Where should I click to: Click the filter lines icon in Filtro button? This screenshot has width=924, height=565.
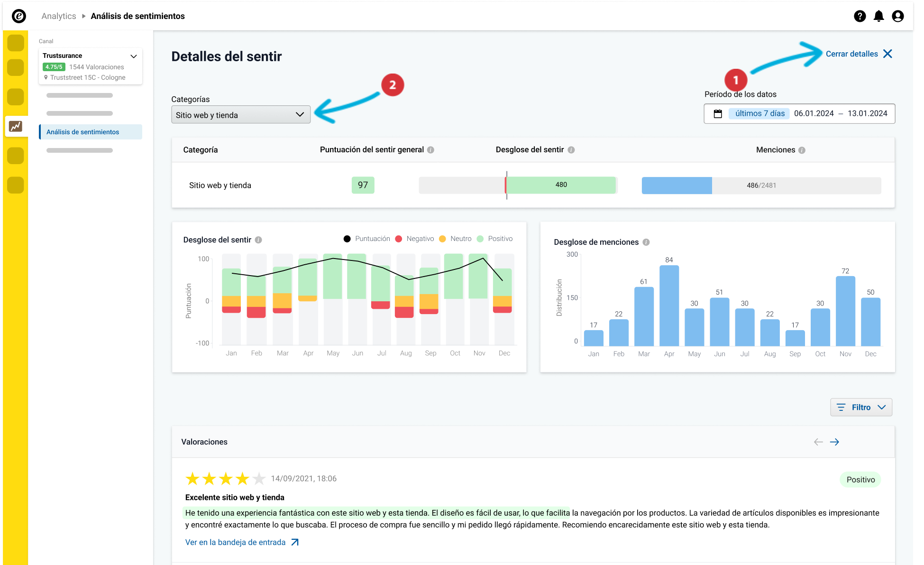tap(841, 408)
